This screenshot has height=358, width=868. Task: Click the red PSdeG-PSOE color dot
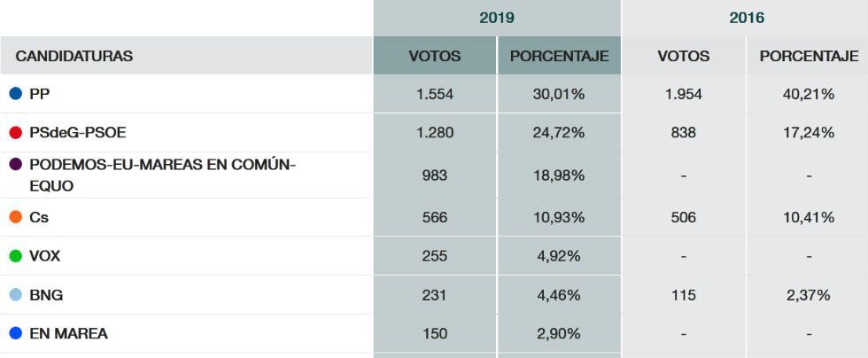[15, 133]
